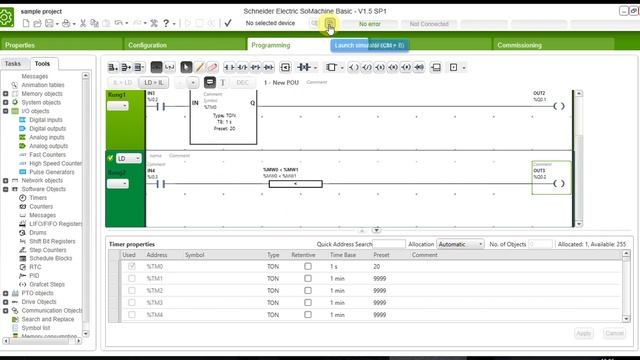This screenshot has height=360, width=640.
Task: Toggle rung comments display icon
Action: (210, 82)
